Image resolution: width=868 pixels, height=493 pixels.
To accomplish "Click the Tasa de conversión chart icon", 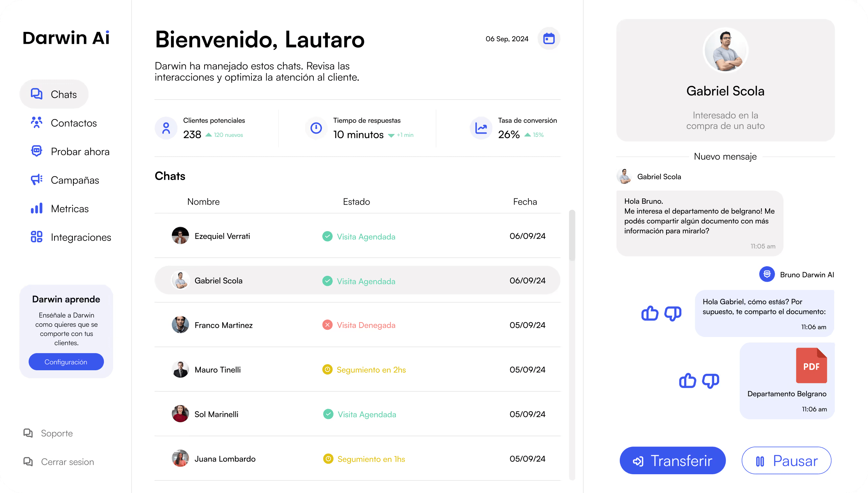I will click(481, 128).
